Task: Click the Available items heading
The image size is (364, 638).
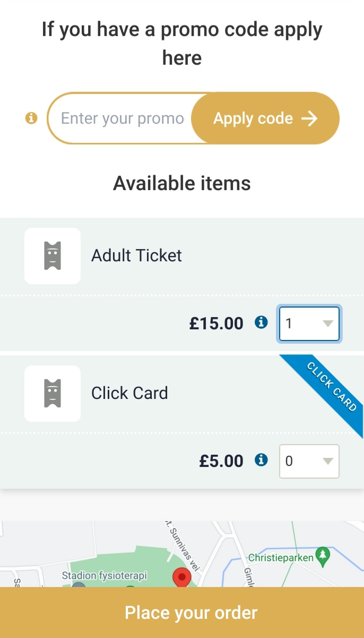Action: click(x=182, y=183)
